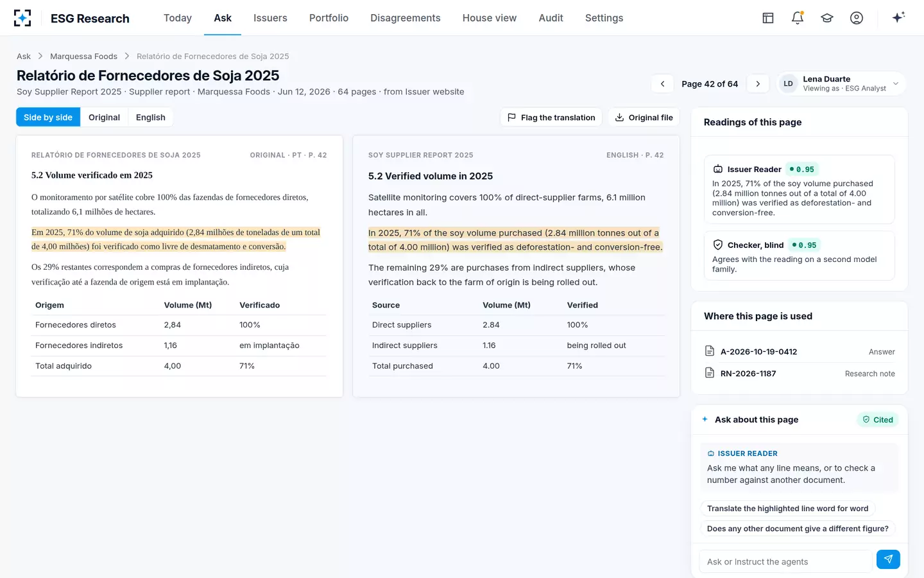Click the 'Fornecedores indiretos' table row label
The image size is (924, 578).
(x=79, y=346)
